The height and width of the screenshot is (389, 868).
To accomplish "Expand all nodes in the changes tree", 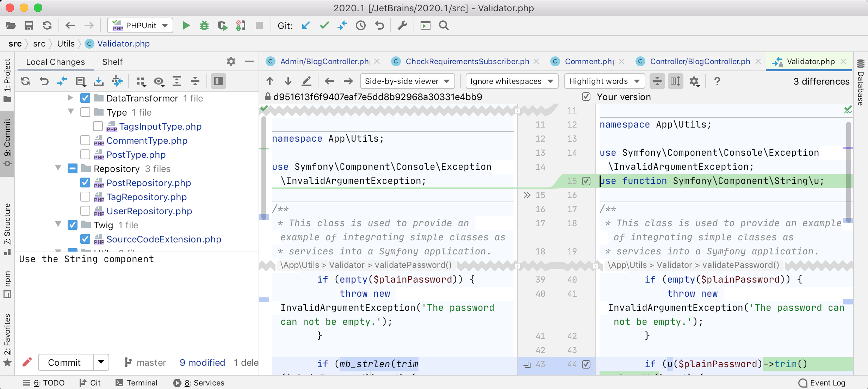I will [177, 81].
